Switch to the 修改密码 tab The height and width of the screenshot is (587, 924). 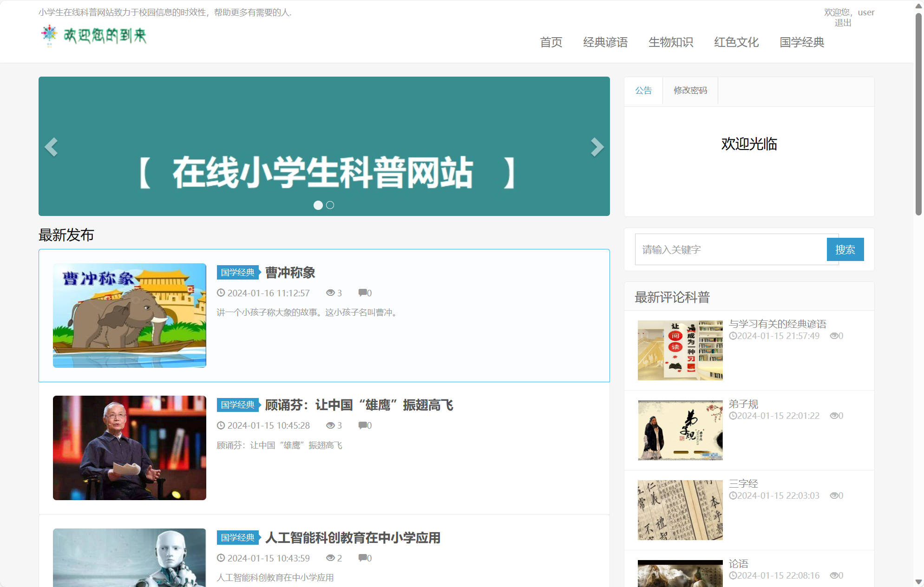coord(690,91)
